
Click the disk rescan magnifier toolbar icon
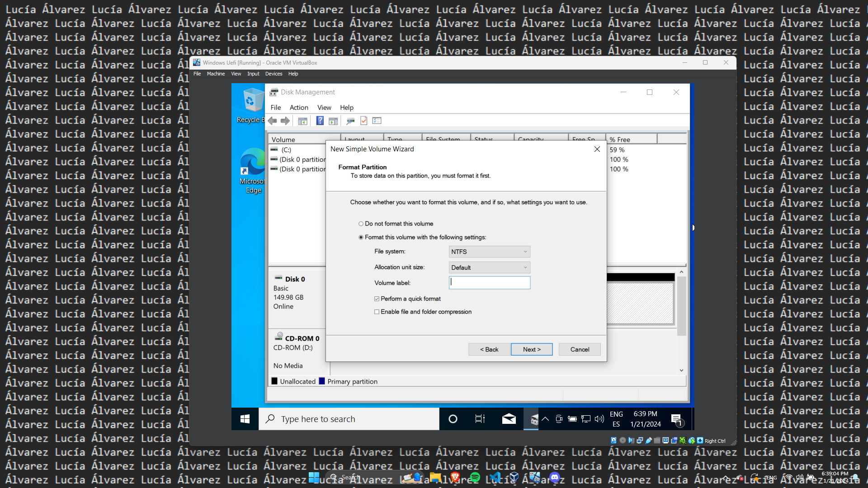pos(350,121)
